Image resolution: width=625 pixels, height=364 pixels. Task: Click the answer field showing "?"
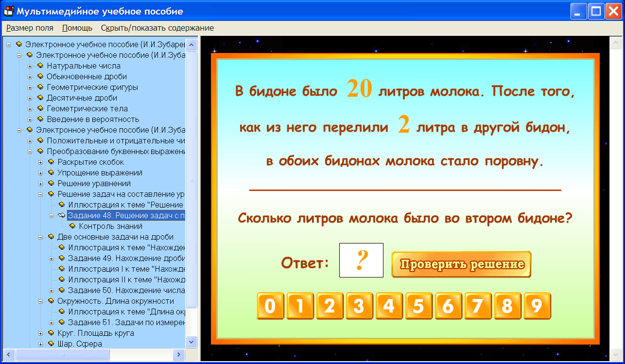click(x=361, y=260)
